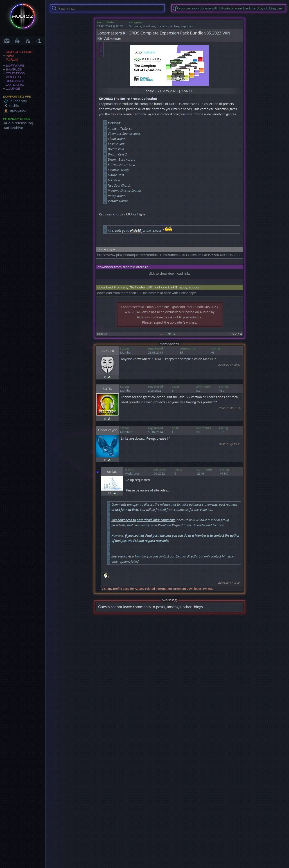Click thumbs-up under omiac's avatar
Viewport: 289px width, 868px height.
115,493
